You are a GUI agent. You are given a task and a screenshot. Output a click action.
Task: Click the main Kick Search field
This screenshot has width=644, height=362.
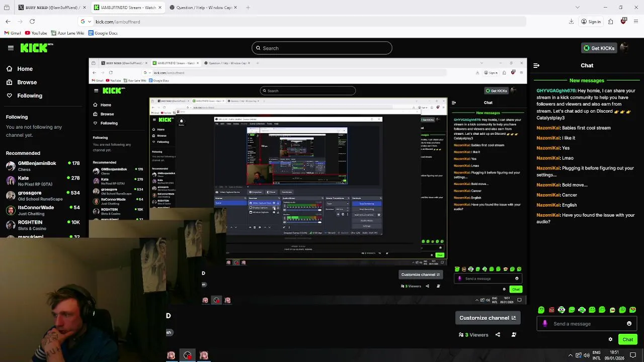click(x=322, y=48)
